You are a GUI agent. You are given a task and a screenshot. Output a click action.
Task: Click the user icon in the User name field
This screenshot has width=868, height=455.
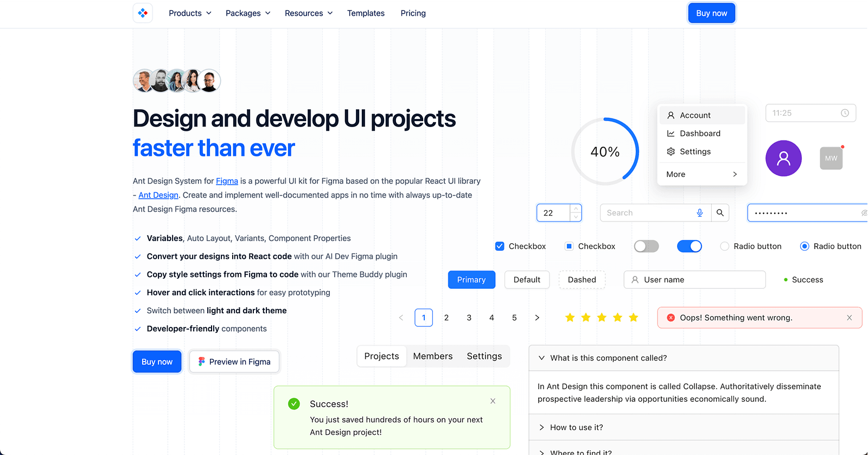point(635,280)
